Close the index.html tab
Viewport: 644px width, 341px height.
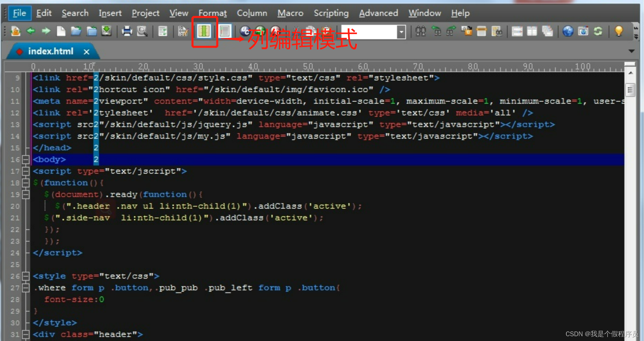click(87, 51)
